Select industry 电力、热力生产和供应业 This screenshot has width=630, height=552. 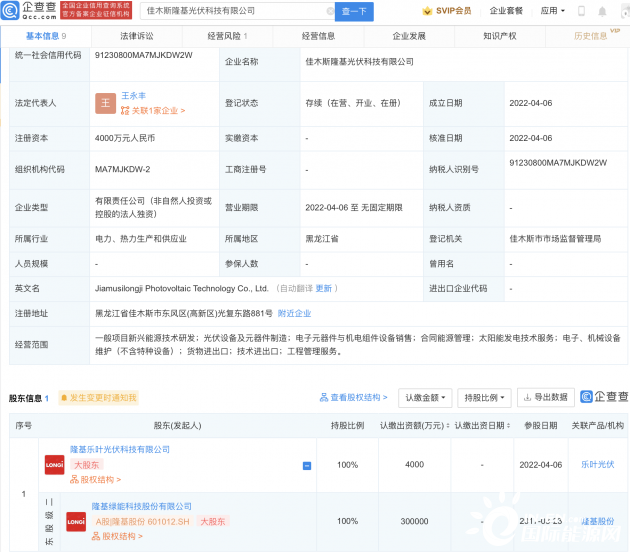141,239
